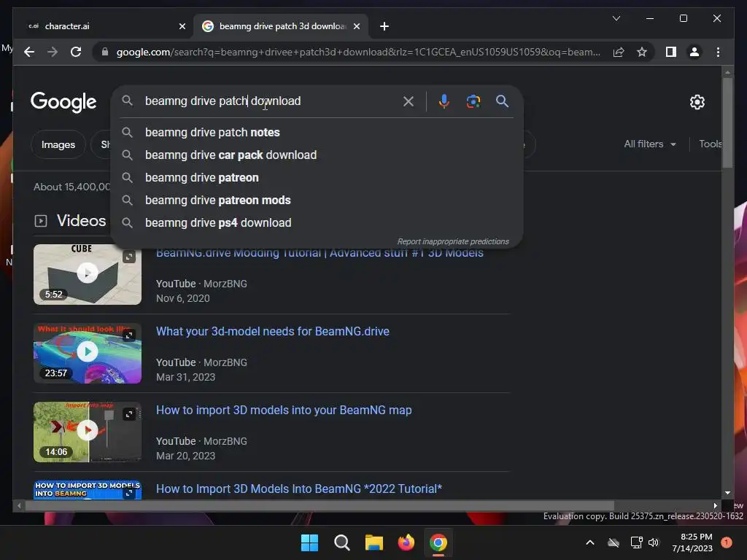
Task: Start voice search with microphone icon
Action: pyautogui.click(x=444, y=101)
